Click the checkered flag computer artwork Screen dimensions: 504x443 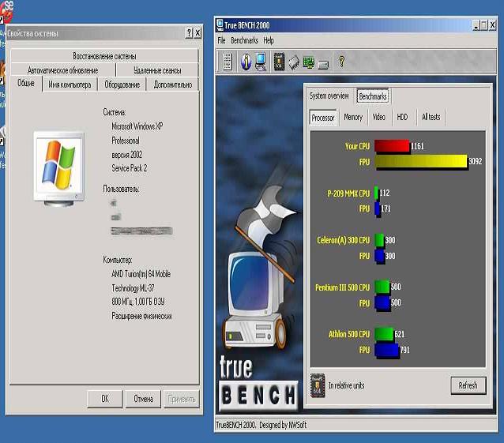(x=260, y=267)
